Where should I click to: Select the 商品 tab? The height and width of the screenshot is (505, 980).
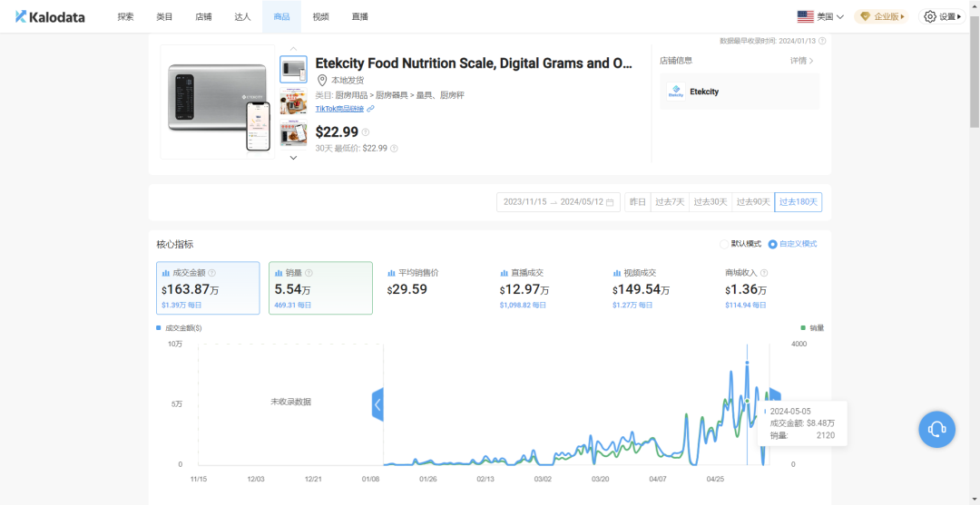click(281, 17)
